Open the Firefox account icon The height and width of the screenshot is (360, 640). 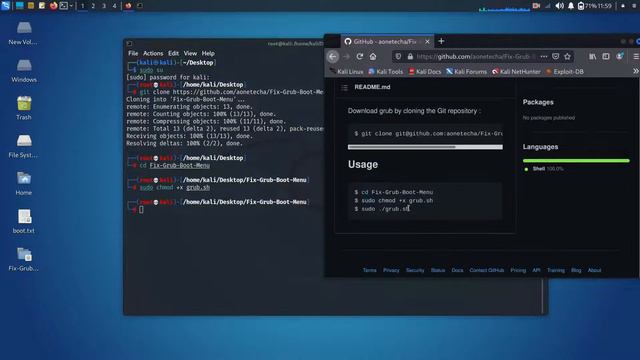(620, 57)
